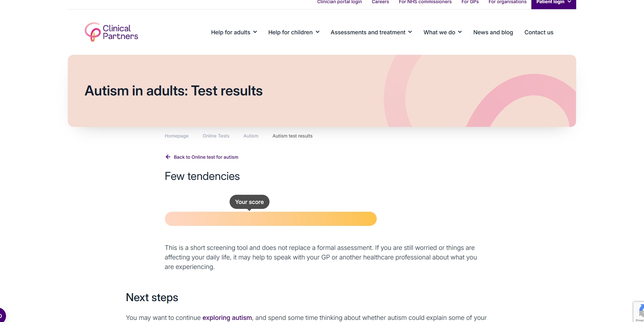644x322 pixels.
Task: Open Assessments and treatment dropdown
Action: 371,32
